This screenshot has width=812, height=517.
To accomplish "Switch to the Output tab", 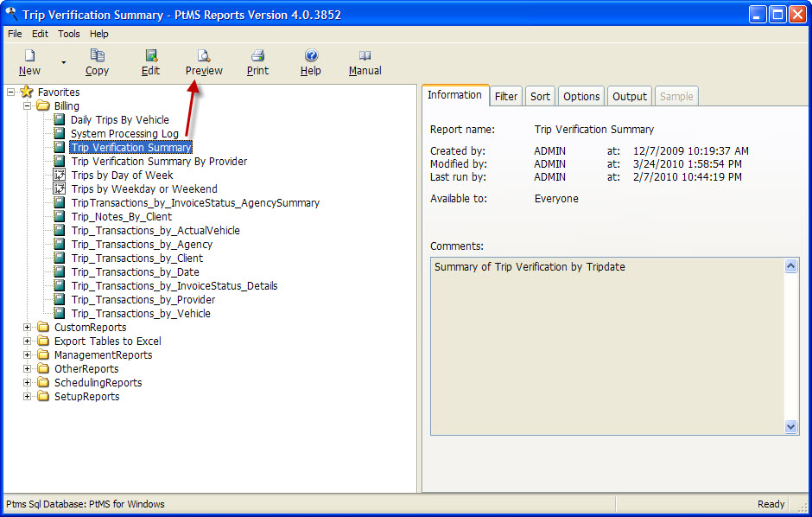I will pyautogui.click(x=630, y=96).
